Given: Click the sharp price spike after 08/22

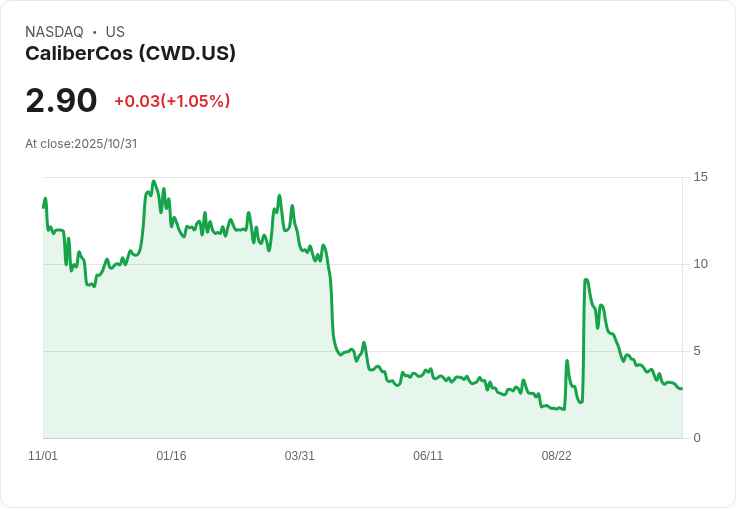Looking at the screenshot, I should [x=585, y=280].
